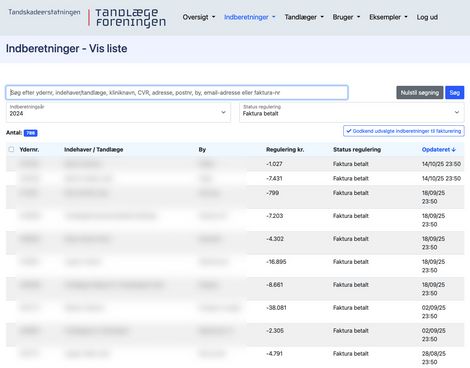Open the Indberetningsår dropdown

coord(118,112)
